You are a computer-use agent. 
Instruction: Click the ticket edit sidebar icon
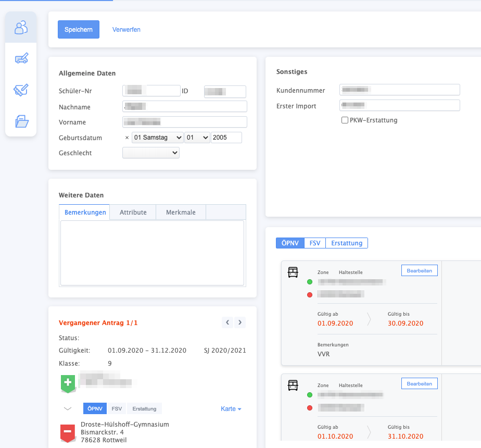click(21, 90)
